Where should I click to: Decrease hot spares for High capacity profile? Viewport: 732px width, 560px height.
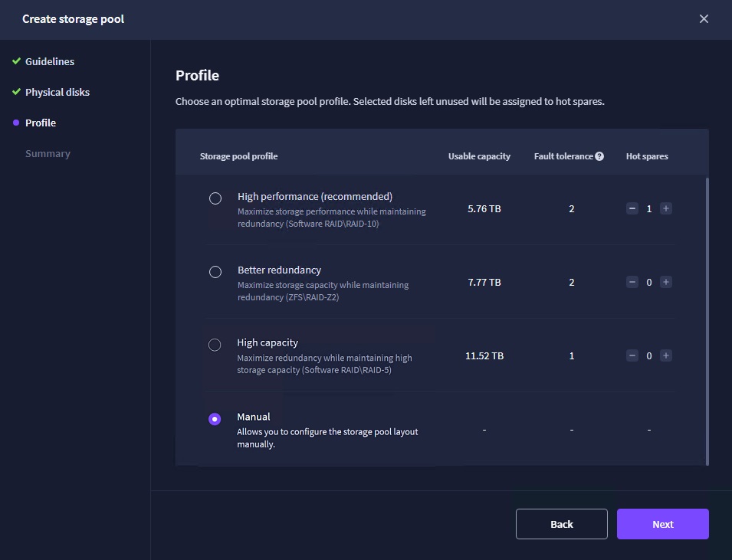tap(632, 355)
